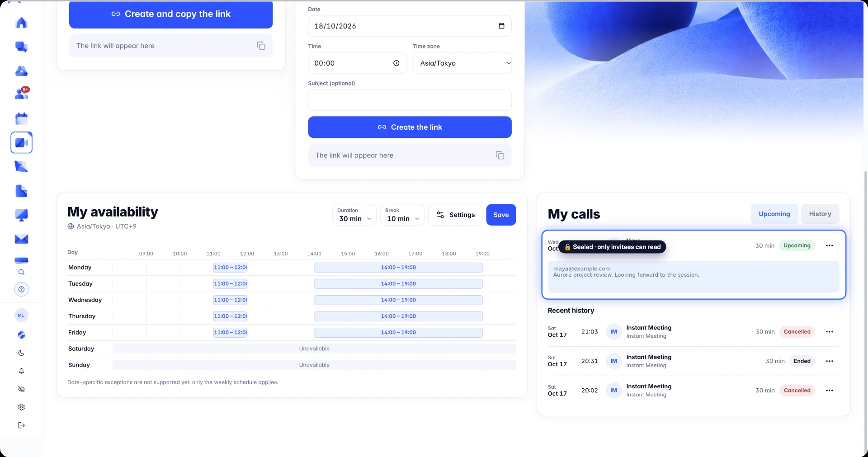Open more options for the 21:03 meeting
This screenshot has width=868, height=457.
(829, 332)
